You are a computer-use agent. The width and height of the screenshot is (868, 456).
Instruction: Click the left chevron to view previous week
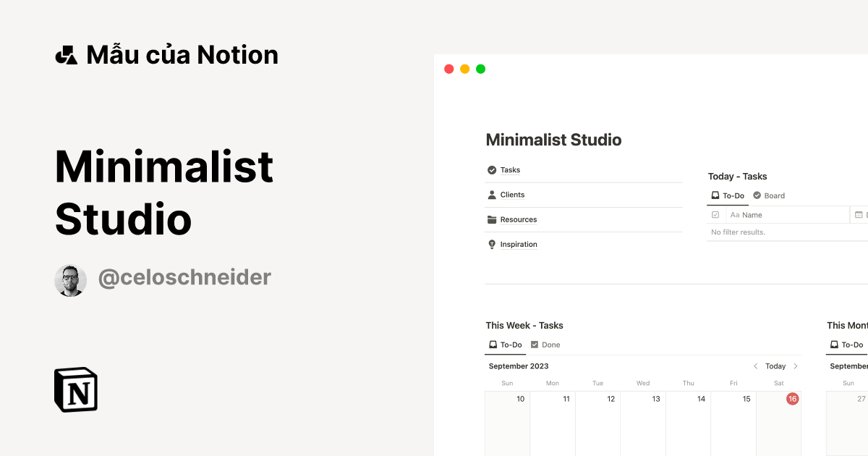click(755, 366)
